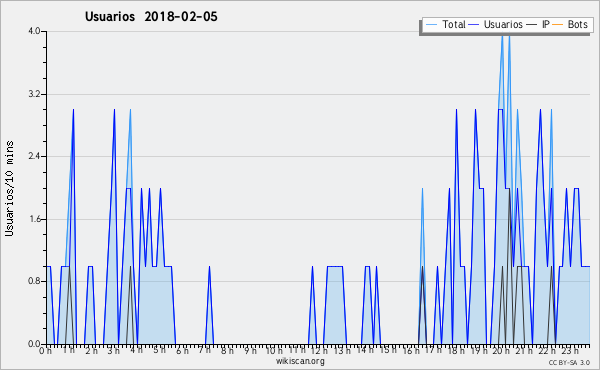Click the dark gray IP legend line
Viewport: 600px width, 370px height.
point(532,25)
